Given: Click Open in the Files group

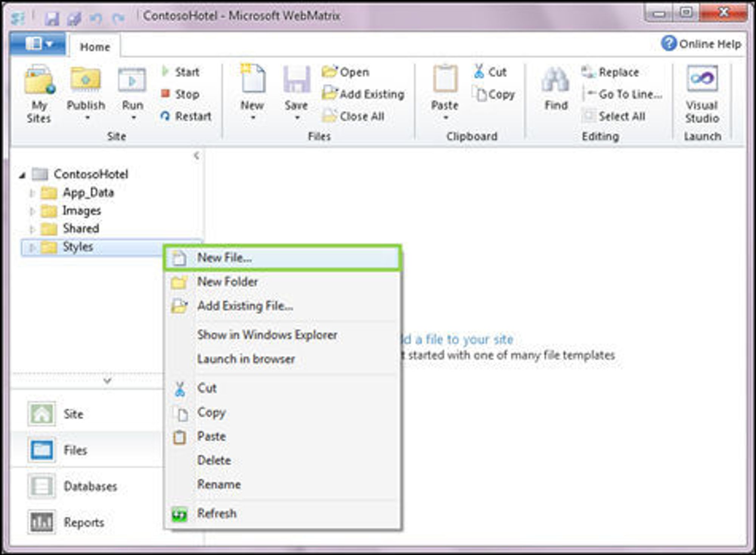Looking at the screenshot, I should 345,72.
